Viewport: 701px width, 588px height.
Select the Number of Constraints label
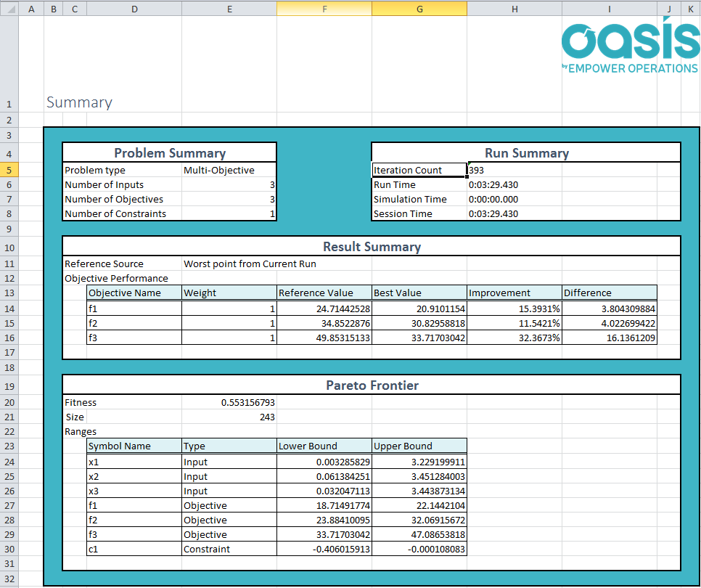tap(115, 213)
